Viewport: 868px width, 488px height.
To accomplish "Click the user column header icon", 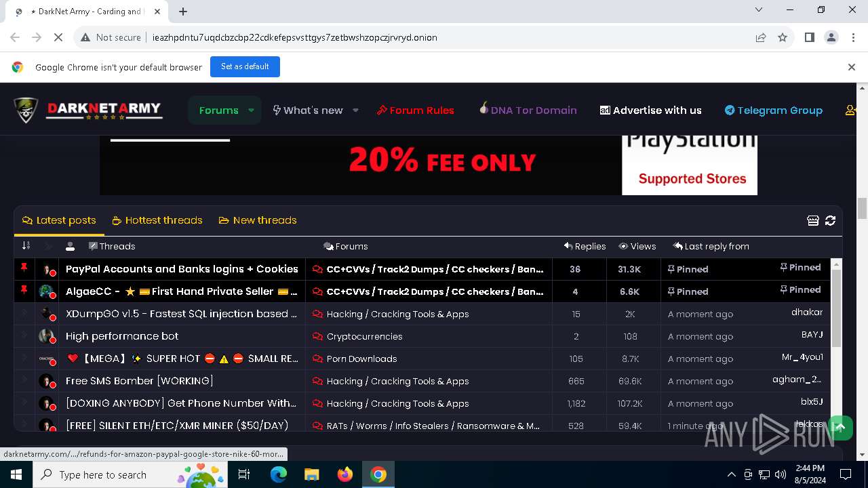I will [x=70, y=246].
